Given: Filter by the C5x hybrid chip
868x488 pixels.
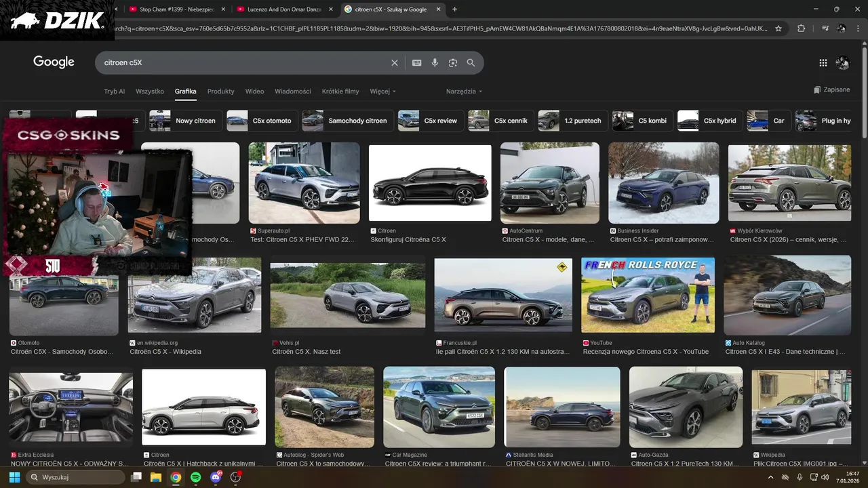Looking at the screenshot, I should [709, 121].
